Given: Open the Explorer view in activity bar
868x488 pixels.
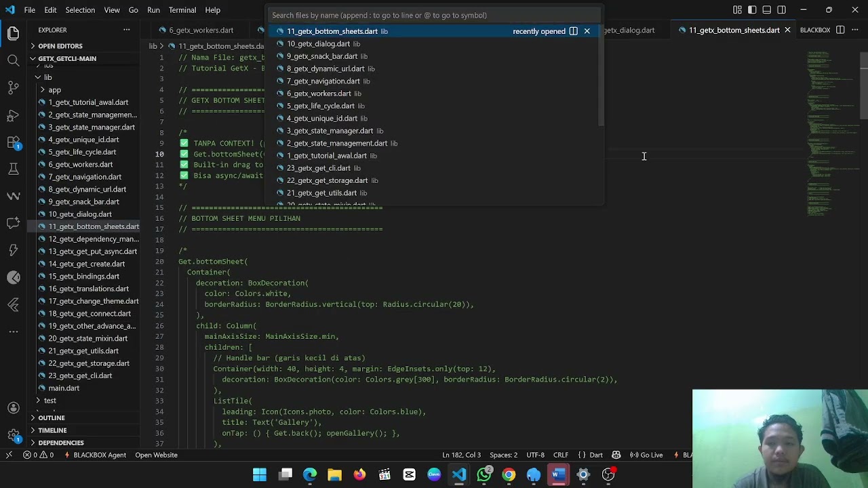Looking at the screenshot, I should pyautogui.click(x=13, y=33).
